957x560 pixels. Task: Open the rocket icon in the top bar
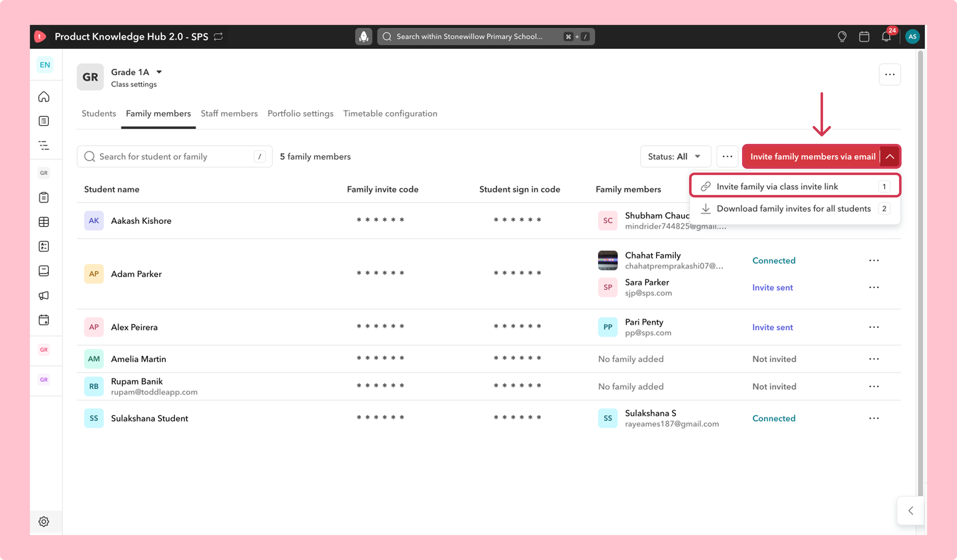click(x=363, y=36)
